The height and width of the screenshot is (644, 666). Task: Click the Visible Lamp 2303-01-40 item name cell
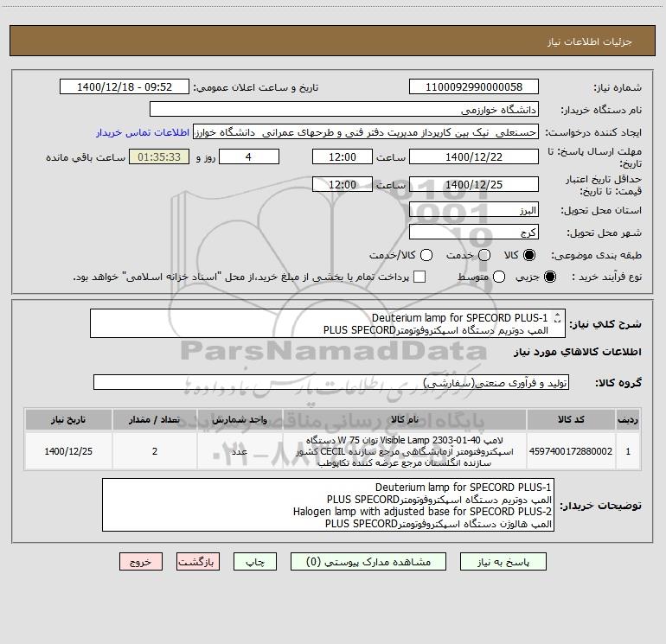[405, 451]
